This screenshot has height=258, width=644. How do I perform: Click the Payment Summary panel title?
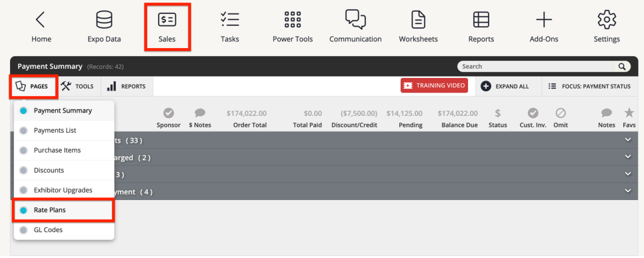pos(50,67)
